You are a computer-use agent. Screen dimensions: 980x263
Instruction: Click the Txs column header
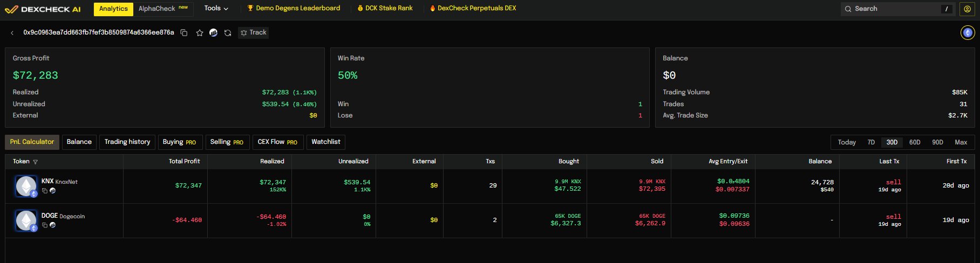(x=490, y=162)
